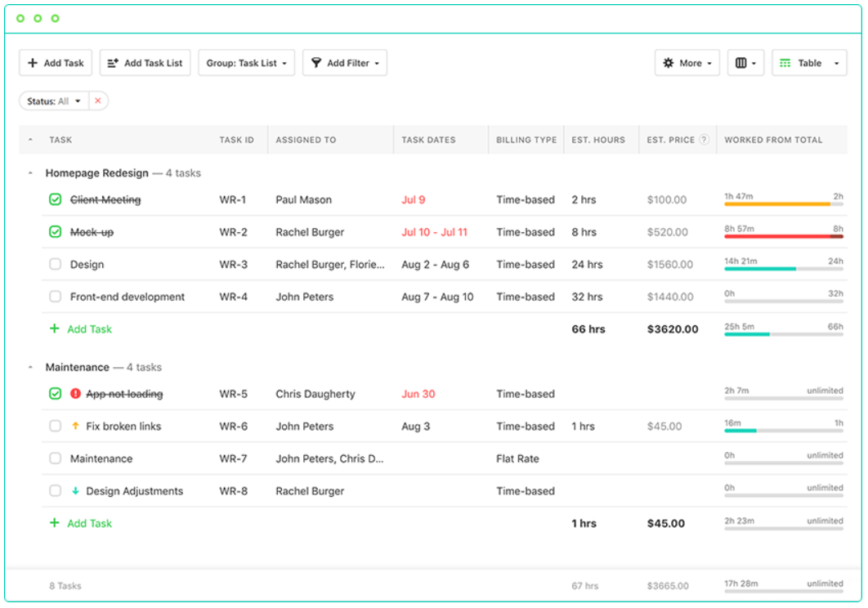Click Add Task link under Maintenance

89,523
